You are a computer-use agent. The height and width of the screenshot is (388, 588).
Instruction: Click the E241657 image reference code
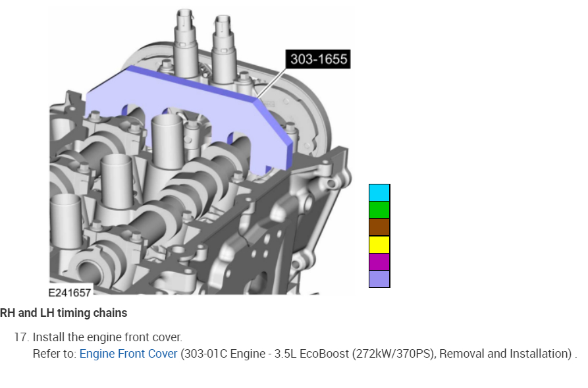[70, 292]
